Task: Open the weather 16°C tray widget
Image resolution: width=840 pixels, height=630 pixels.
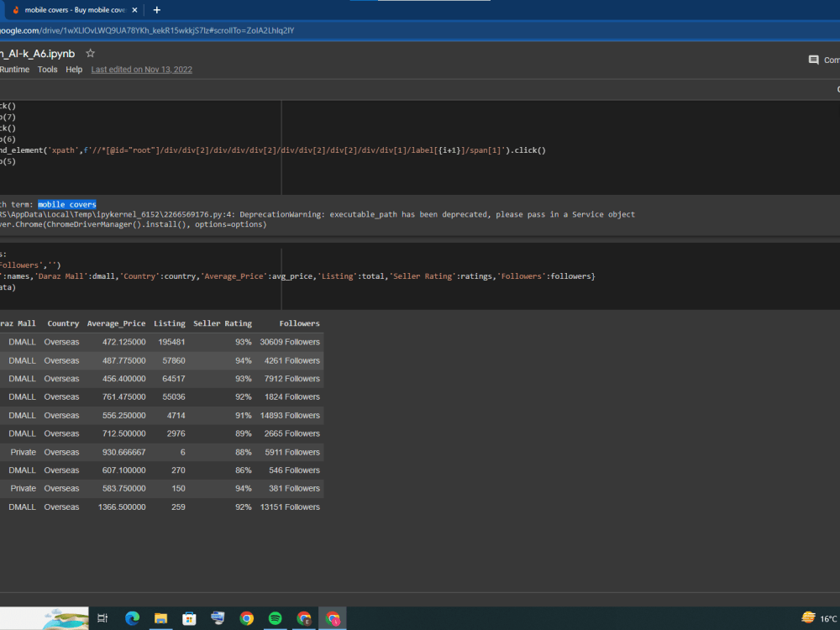Action: click(x=820, y=618)
